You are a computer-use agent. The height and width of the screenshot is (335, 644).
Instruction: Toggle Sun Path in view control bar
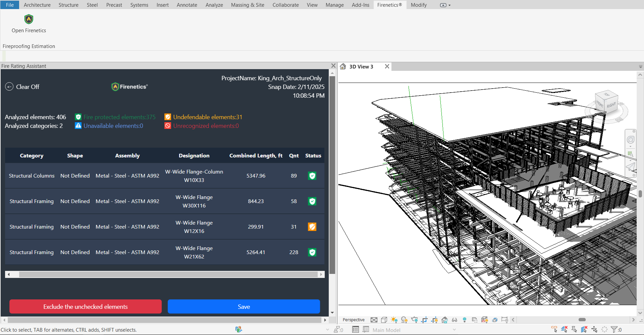pos(394,320)
